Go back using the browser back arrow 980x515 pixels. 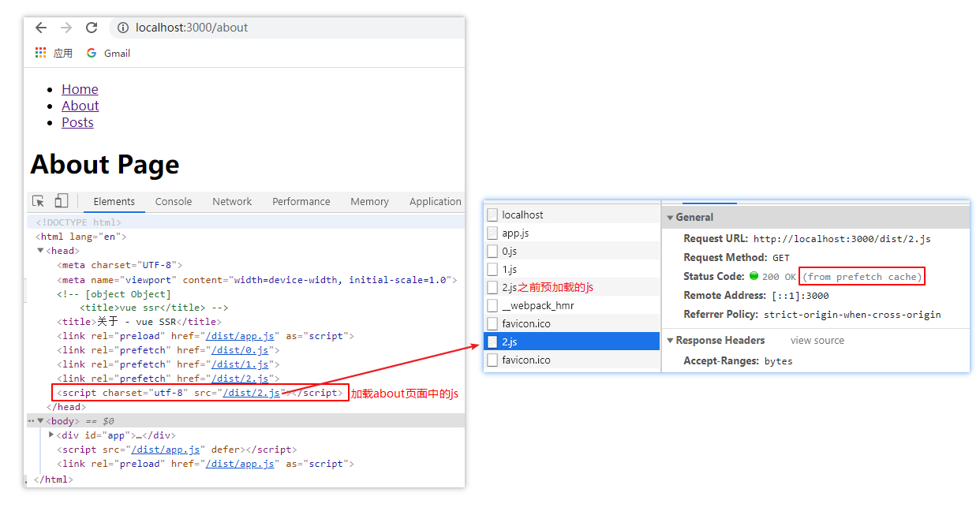click(41, 28)
